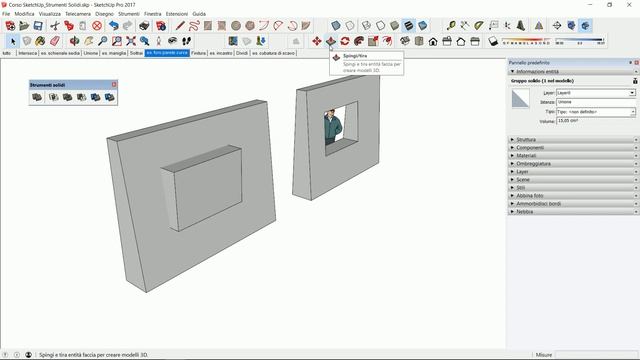Click Outer Shell in Strumenti solidi
640x360 pixels.
[37, 97]
